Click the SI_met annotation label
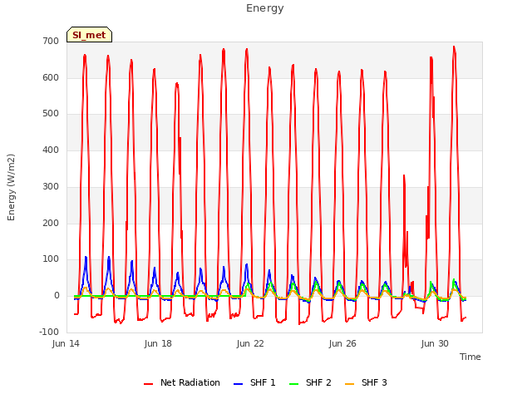The image size is (532, 399). (89, 35)
